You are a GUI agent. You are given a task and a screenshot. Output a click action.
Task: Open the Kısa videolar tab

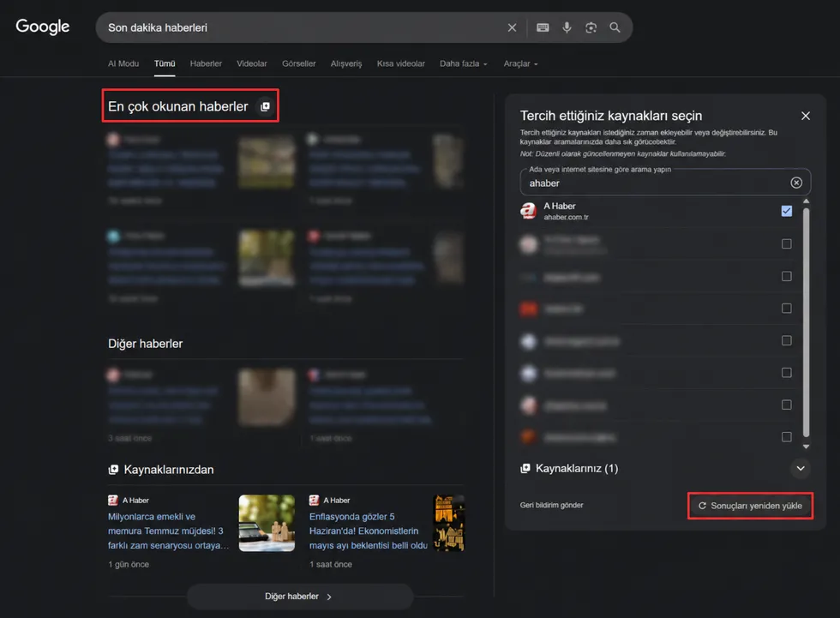pos(401,63)
